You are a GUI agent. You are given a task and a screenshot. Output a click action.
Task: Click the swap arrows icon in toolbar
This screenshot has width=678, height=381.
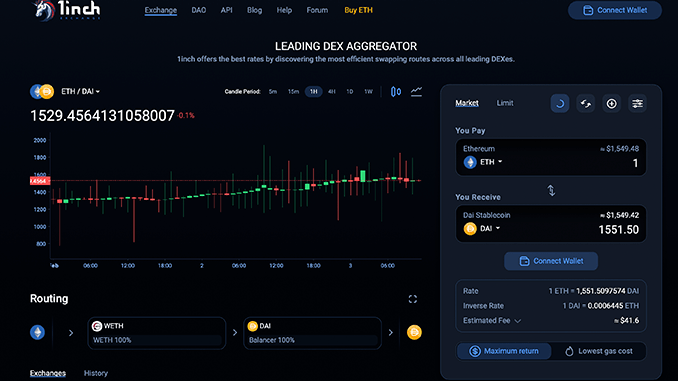tap(585, 103)
